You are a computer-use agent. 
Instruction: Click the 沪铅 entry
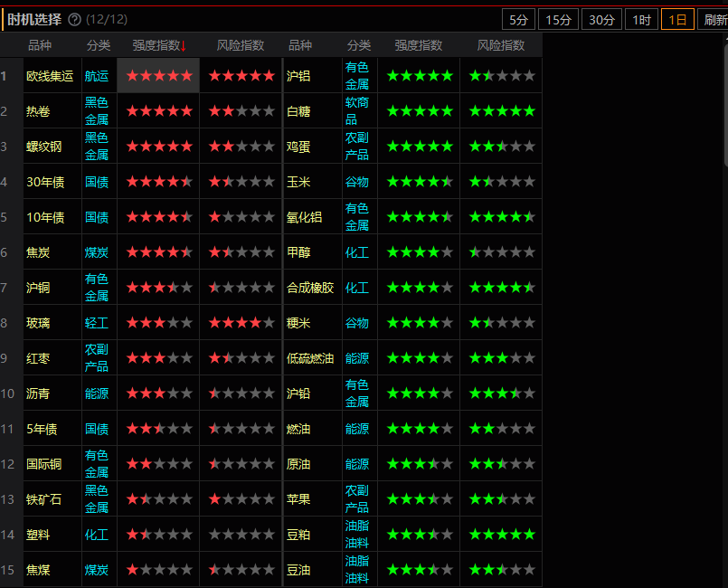298,394
